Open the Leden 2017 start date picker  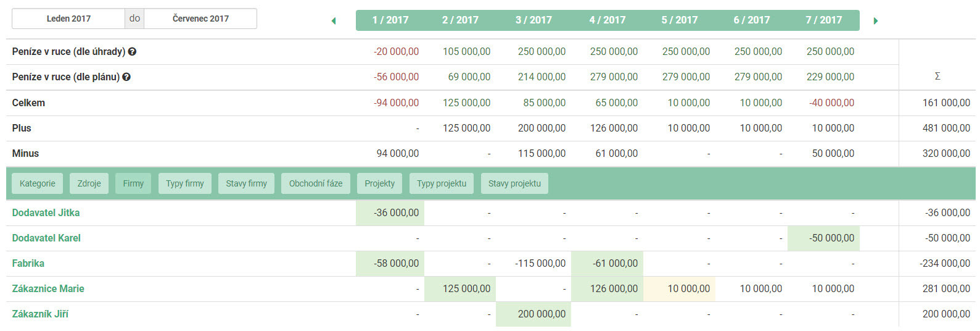click(x=68, y=19)
